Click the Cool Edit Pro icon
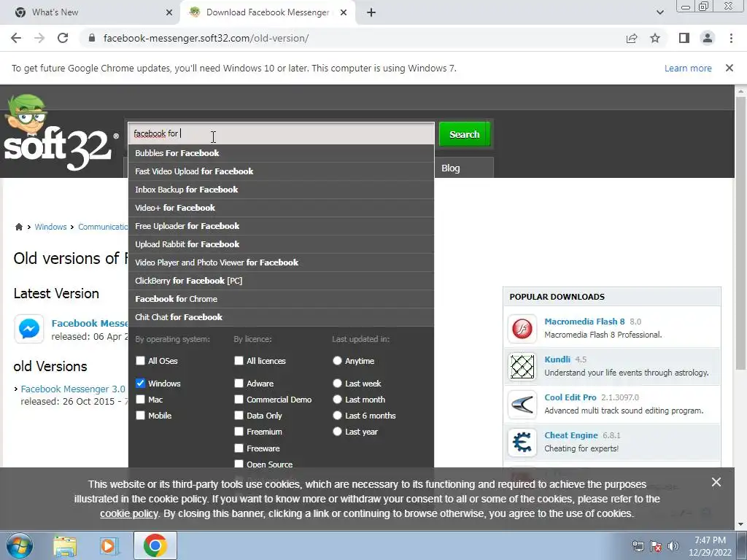The image size is (747, 560). click(x=522, y=405)
